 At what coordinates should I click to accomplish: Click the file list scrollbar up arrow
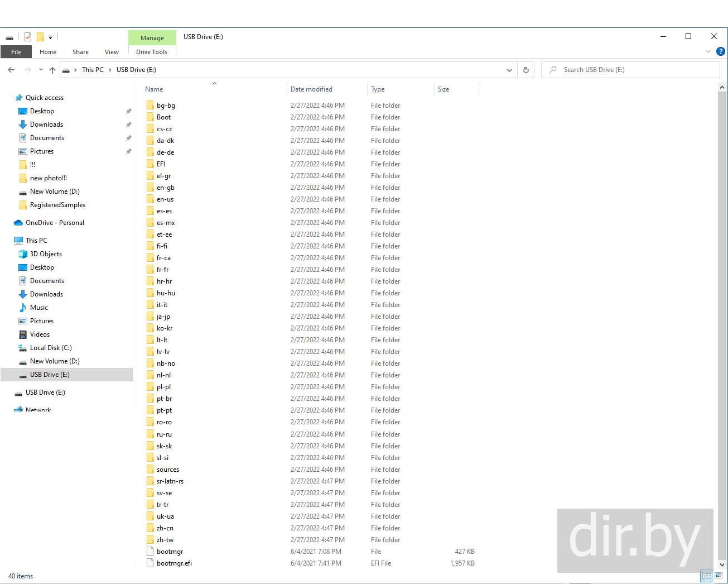(722, 88)
